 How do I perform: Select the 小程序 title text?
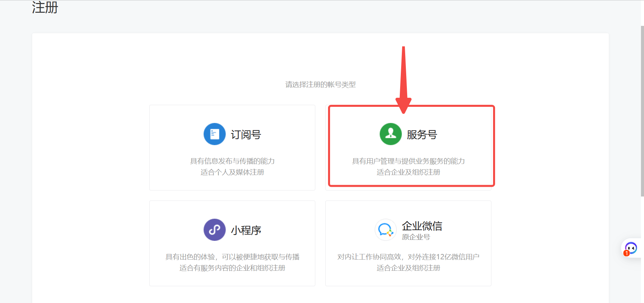click(246, 230)
